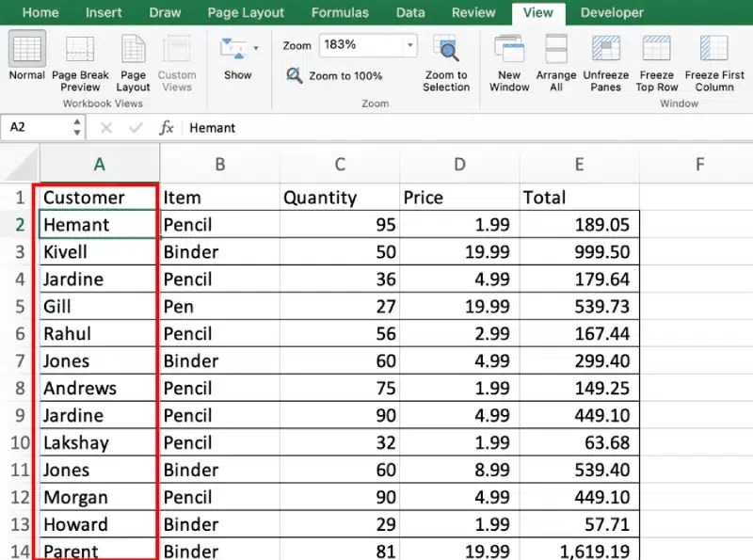
Task: Click Arrange All windows
Action: 555,61
